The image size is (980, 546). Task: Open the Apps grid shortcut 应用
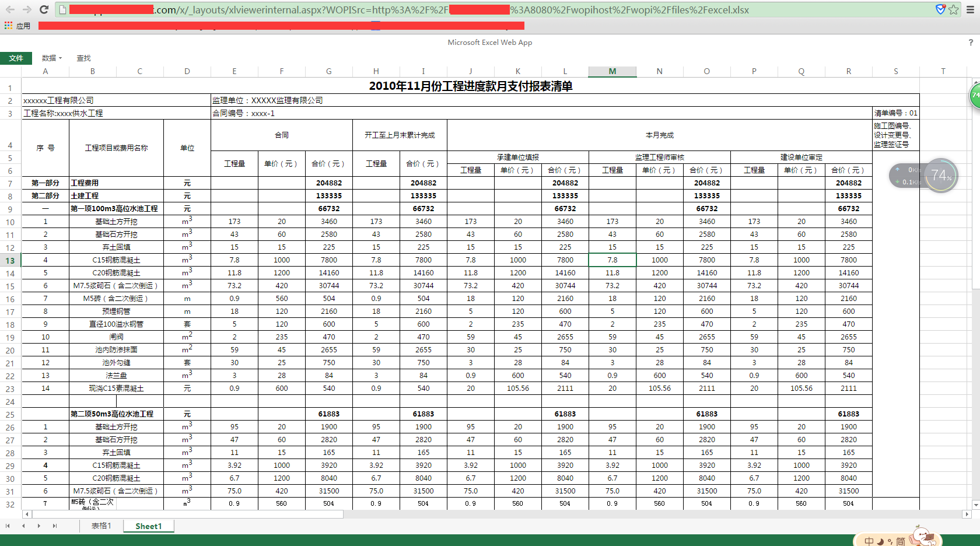(17, 26)
